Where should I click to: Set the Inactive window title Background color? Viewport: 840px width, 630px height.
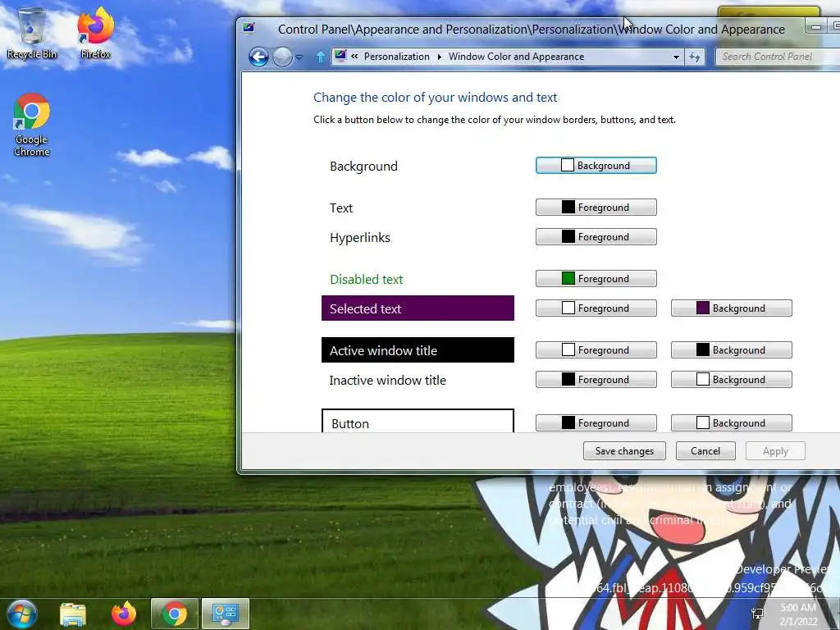731,379
